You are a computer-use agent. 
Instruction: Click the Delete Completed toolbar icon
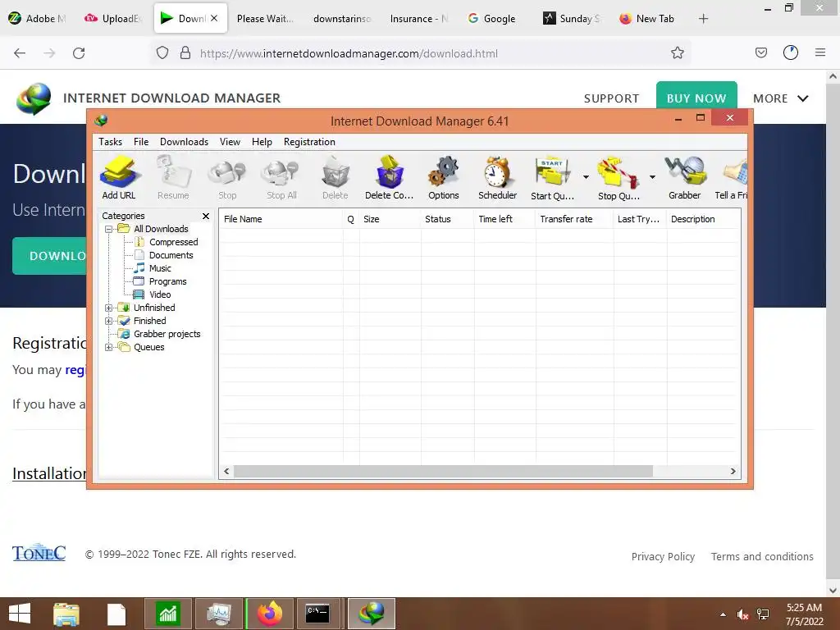point(390,177)
